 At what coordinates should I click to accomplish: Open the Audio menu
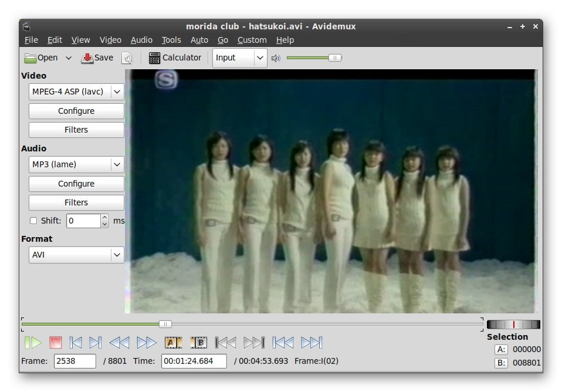(x=141, y=40)
